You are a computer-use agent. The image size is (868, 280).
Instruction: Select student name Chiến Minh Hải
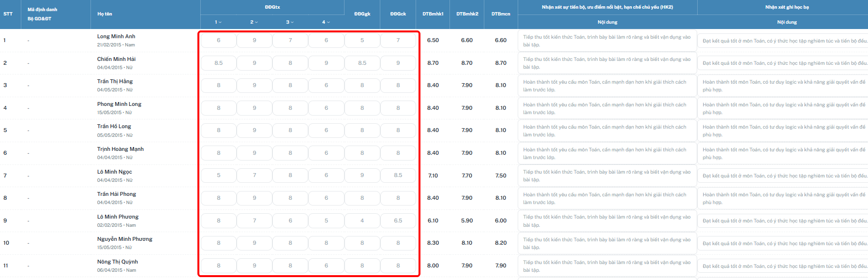[116, 59]
